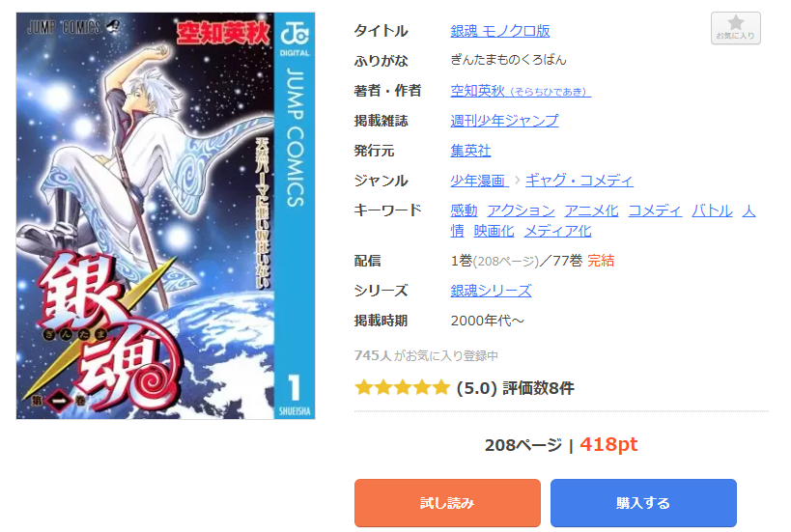This screenshot has width=791, height=532.
Task: Open 週刊少年ジャンプ magazine link
Action: pos(504,121)
